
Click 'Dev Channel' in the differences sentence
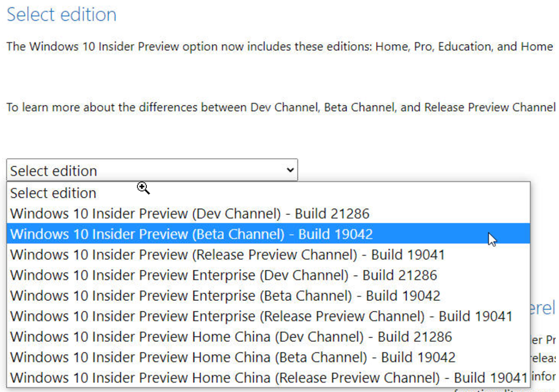point(284,107)
